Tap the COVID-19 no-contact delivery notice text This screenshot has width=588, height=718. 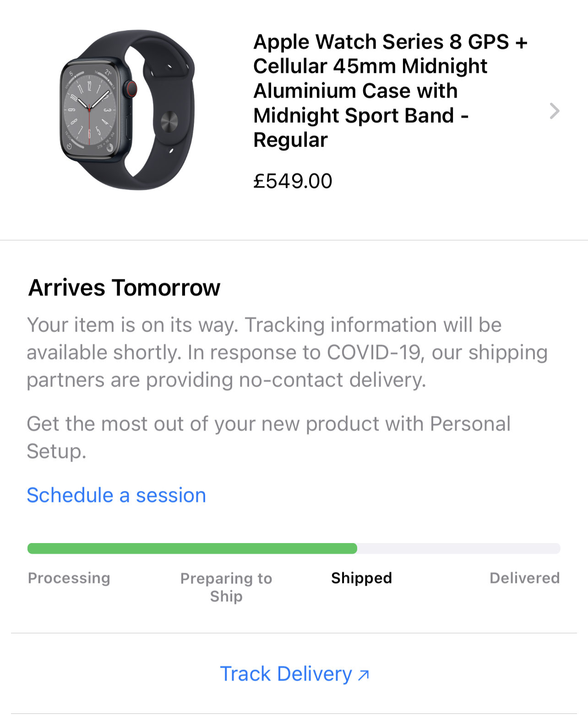pyautogui.click(x=287, y=352)
